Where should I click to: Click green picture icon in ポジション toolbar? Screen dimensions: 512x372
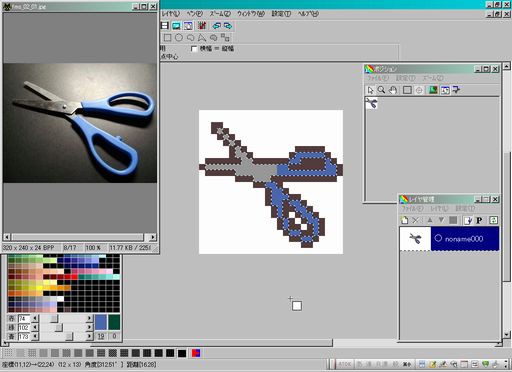tap(433, 90)
